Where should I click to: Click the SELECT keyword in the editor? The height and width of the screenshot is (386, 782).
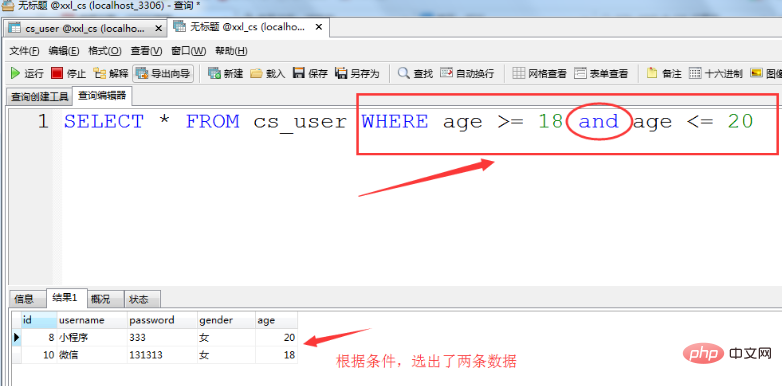104,122
